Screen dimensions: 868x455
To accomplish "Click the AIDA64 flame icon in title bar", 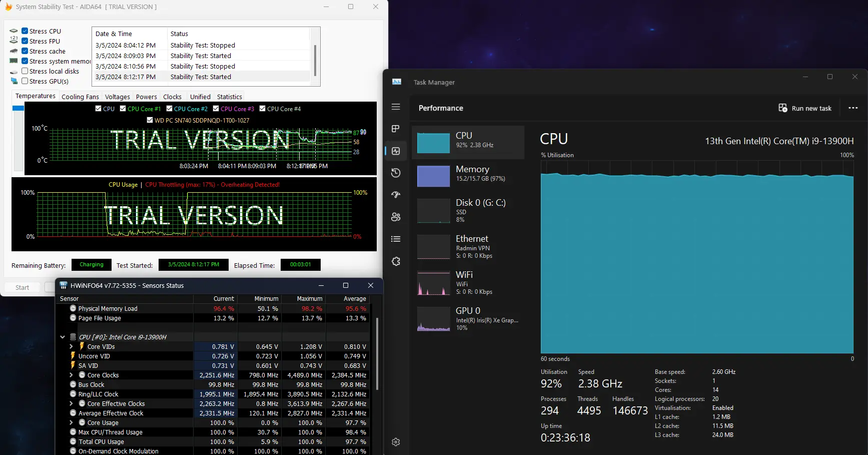I will coord(9,7).
